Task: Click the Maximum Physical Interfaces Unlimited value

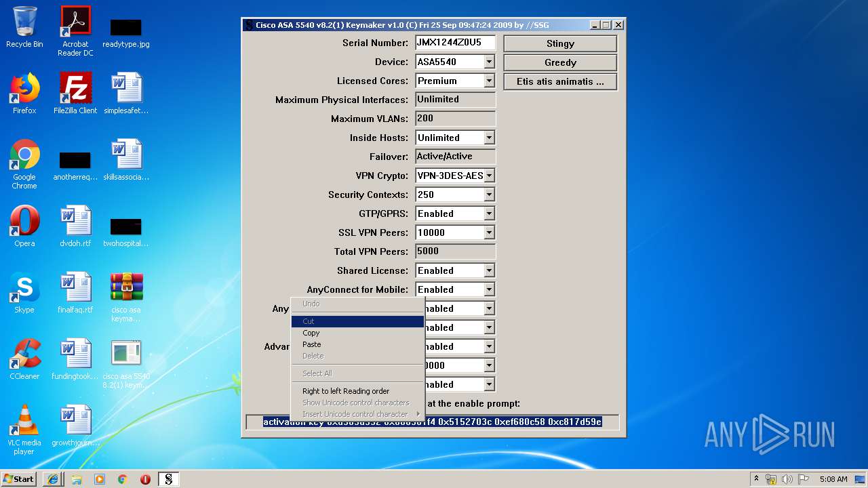Action: click(x=455, y=100)
